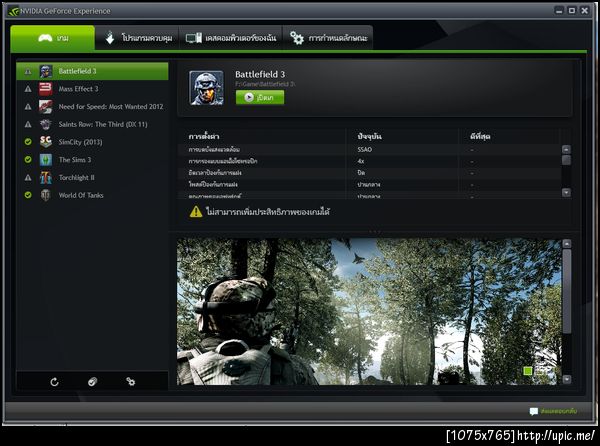
Task: Click the warning triangle beside Need for Speed
Action: 28,107
